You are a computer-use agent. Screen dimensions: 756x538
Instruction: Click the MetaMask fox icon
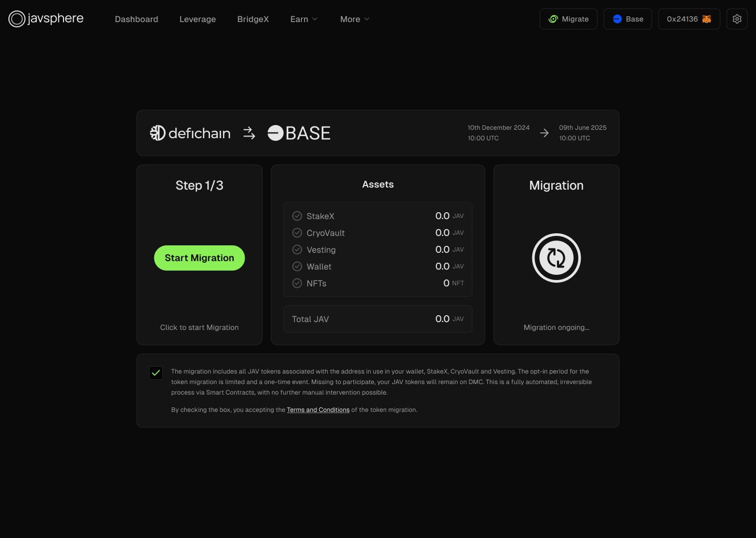pos(707,19)
